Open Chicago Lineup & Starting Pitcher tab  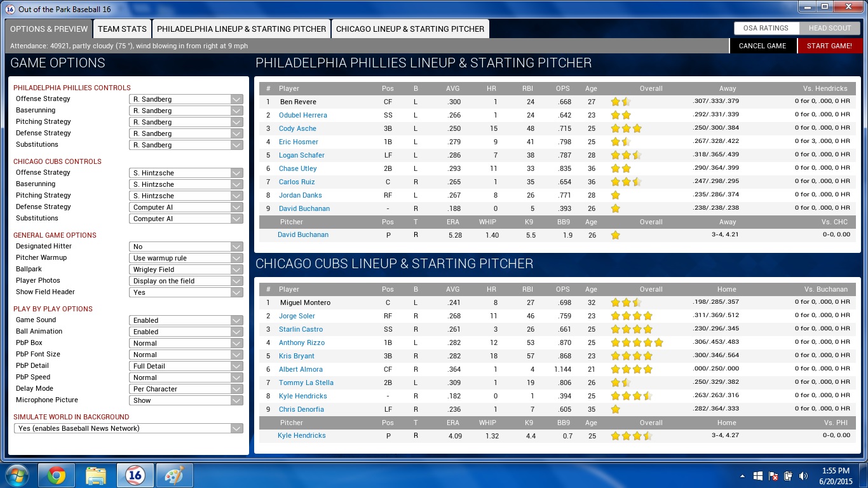tap(410, 29)
